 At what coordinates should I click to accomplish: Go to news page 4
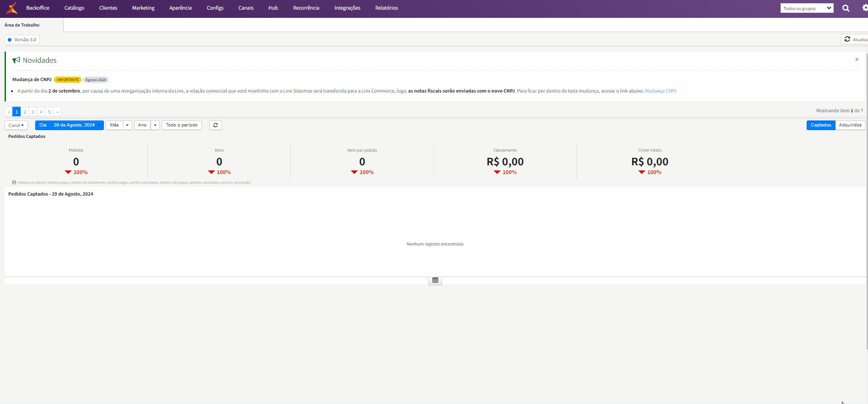point(41,112)
